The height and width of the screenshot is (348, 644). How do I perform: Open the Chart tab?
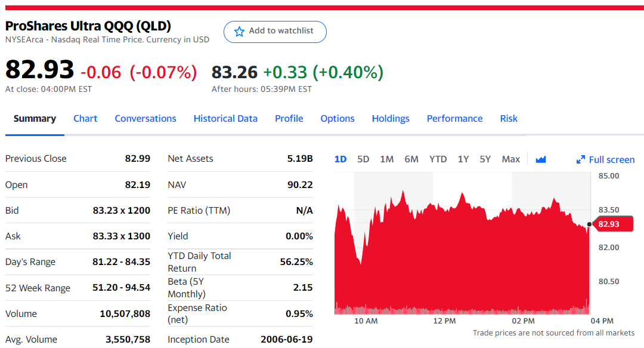(x=85, y=118)
